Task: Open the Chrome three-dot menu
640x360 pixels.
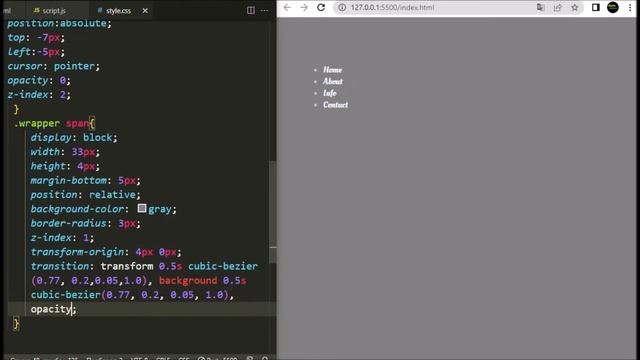Action: [630, 7]
